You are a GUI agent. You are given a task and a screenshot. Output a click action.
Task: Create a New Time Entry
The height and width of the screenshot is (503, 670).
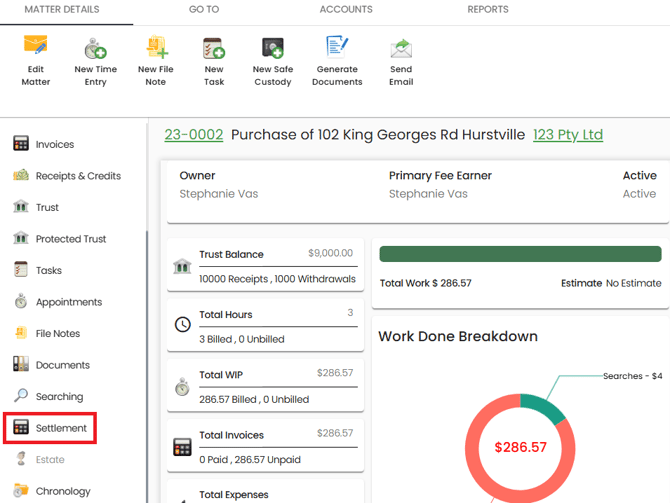tap(96, 48)
